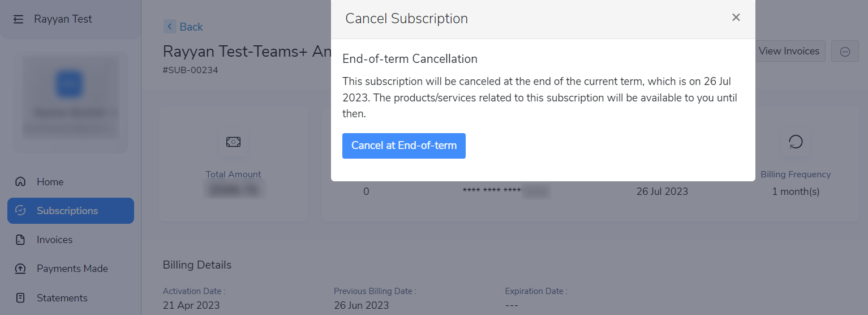The width and height of the screenshot is (868, 315).
Task: Click the Back chevron icon
Action: [170, 26]
